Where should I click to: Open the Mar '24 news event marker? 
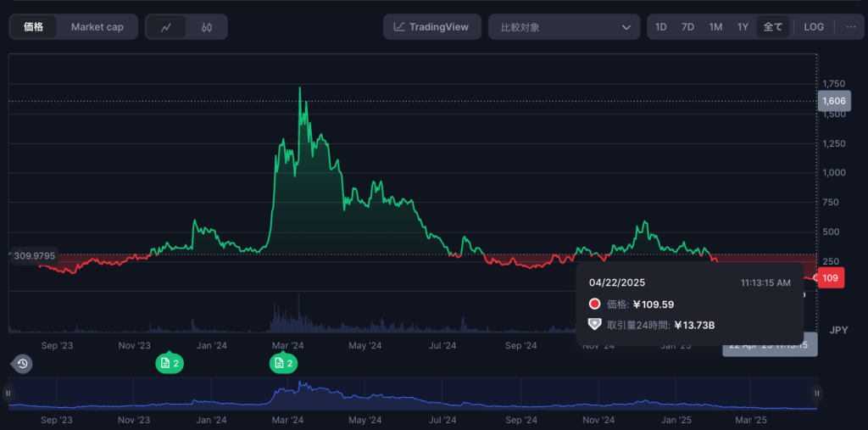(x=283, y=363)
